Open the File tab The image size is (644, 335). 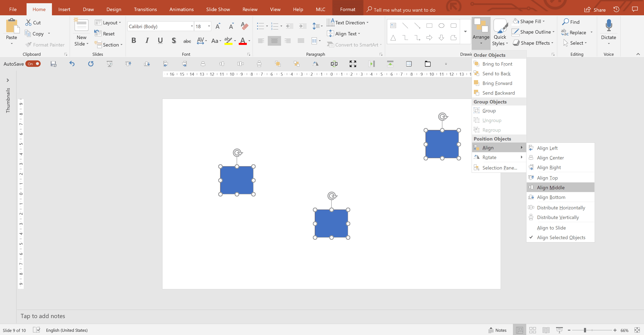13,9
